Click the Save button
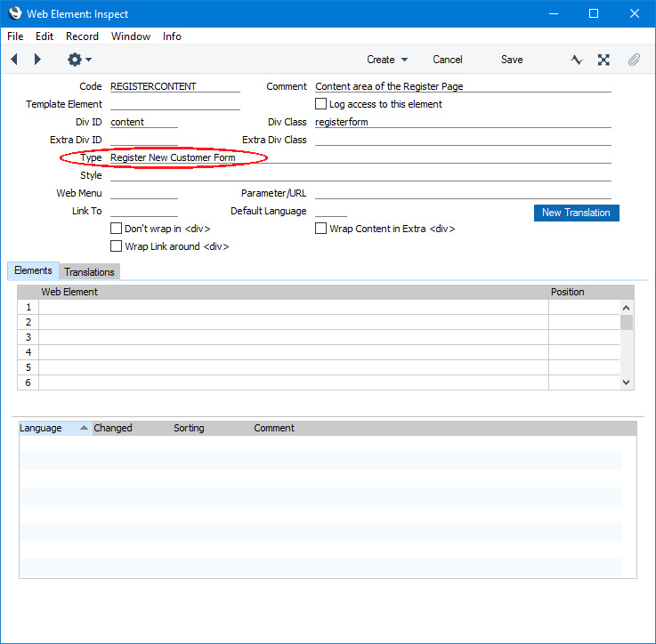656x644 pixels. point(512,60)
